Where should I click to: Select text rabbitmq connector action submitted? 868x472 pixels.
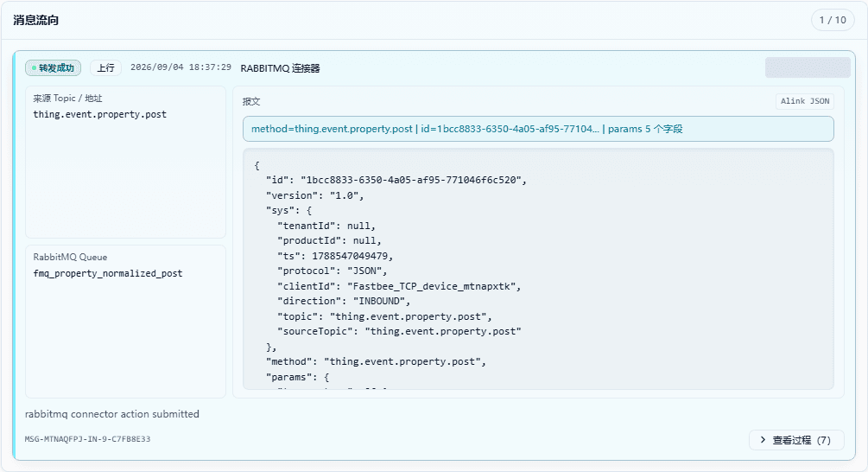click(x=111, y=414)
